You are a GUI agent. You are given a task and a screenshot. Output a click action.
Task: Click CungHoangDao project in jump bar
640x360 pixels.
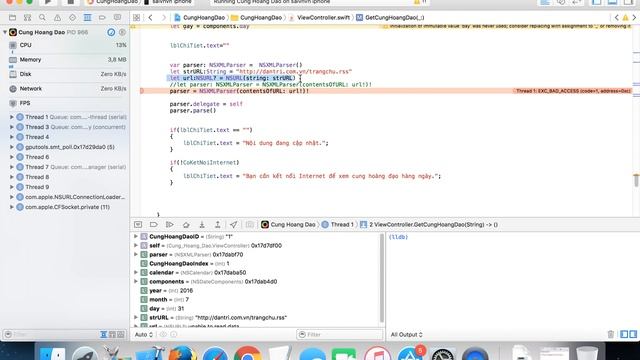click(200, 18)
